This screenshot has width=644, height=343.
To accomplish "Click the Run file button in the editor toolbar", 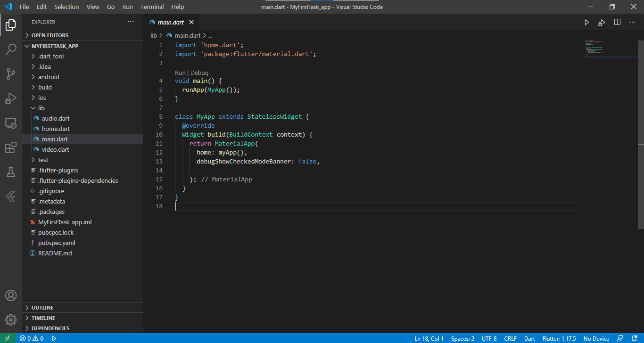I will click(x=586, y=22).
